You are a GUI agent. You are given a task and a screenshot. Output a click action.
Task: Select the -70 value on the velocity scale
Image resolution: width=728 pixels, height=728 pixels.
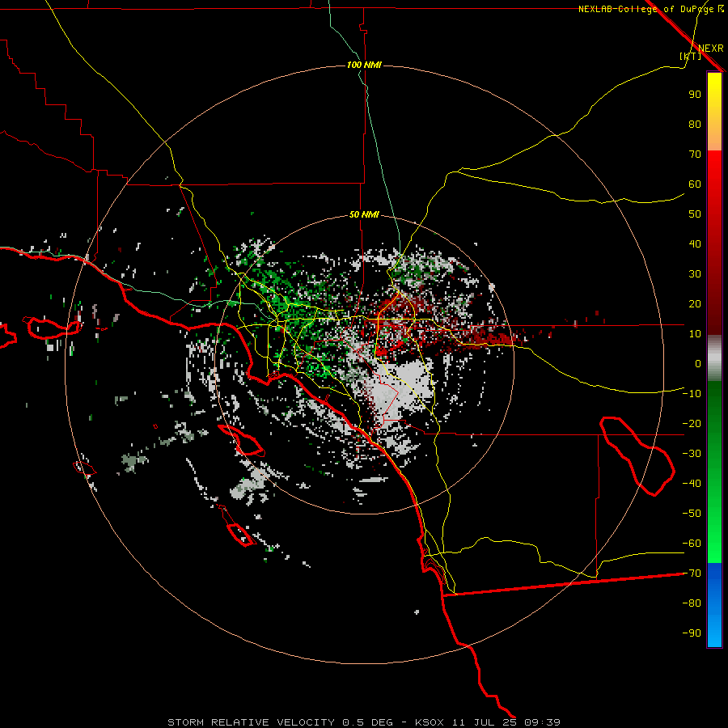click(x=692, y=574)
